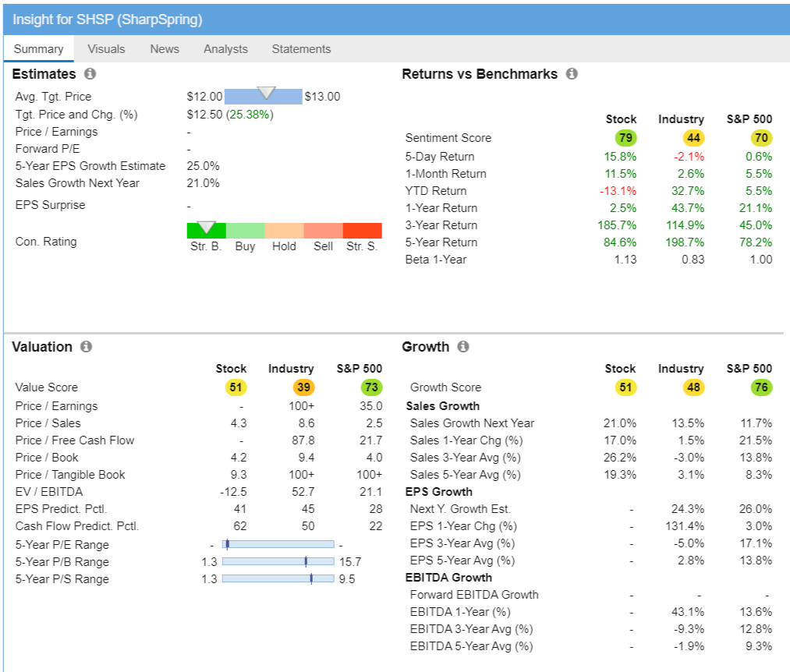This screenshot has height=672, width=790.
Task: Click the Returns vs Benchmarks info icon
Action: pyautogui.click(x=572, y=73)
